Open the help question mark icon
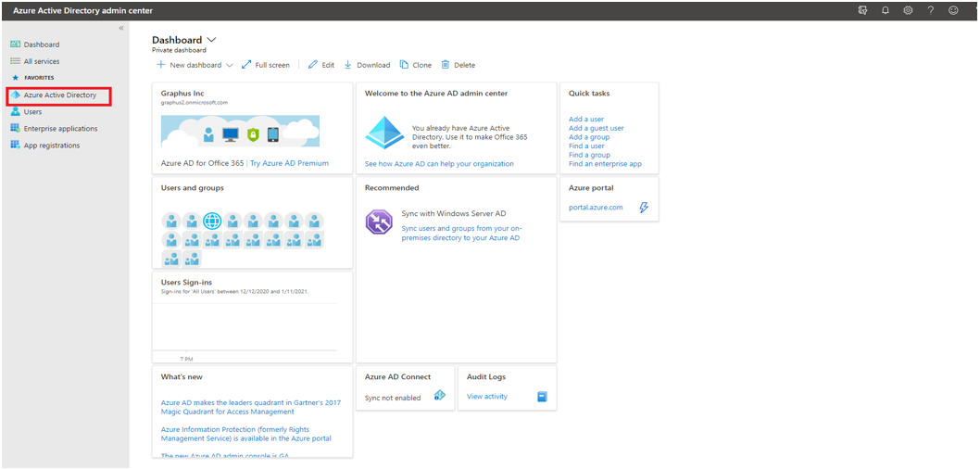Viewport: 980px width, 469px height. click(x=931, y=10)
